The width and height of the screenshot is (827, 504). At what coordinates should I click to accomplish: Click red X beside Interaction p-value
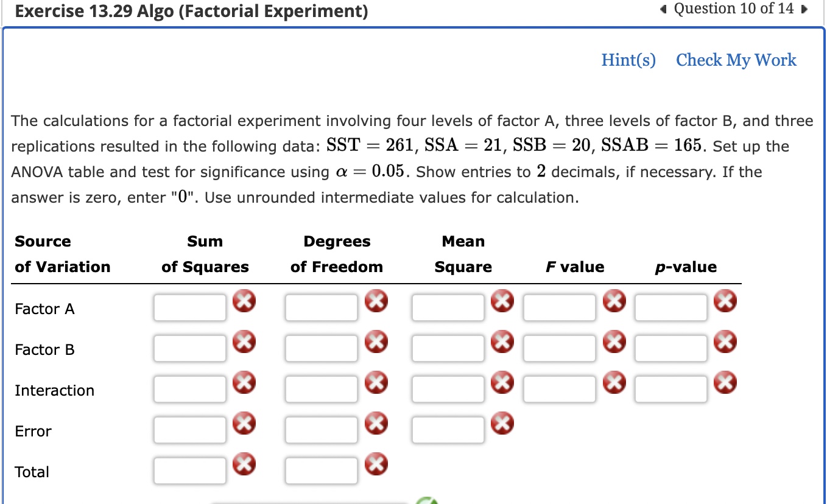point(725,382)
